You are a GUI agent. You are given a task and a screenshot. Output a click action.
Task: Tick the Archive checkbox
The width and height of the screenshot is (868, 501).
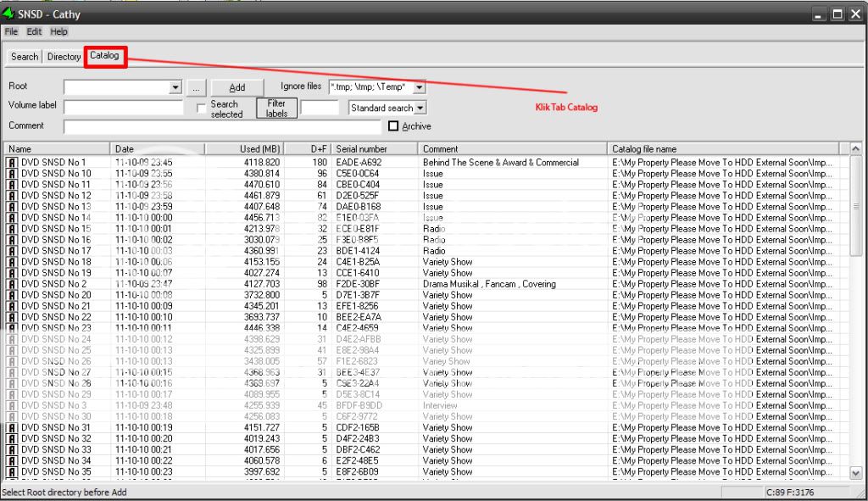point(393,126)
